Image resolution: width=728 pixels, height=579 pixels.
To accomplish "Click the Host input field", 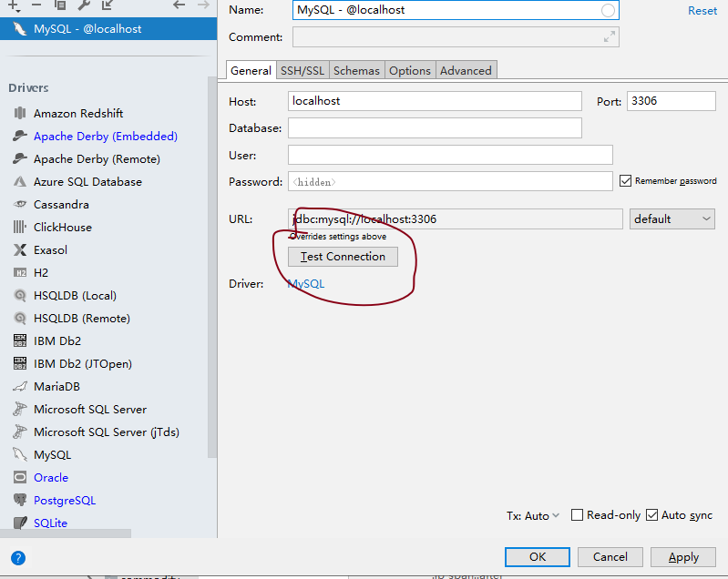I will pyautogui.click(x=435, y=101).
